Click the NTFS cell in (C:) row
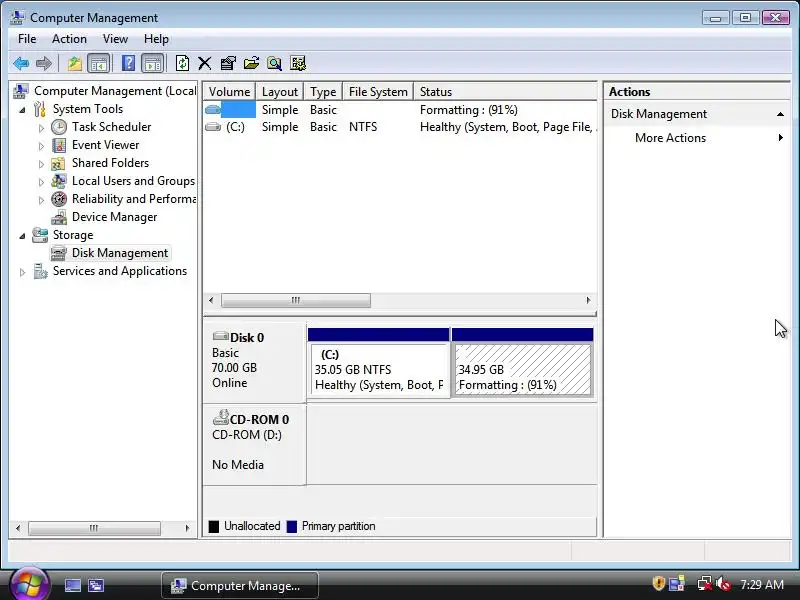Viewport: 800px width, 600px height. click(x=363, y=127)
